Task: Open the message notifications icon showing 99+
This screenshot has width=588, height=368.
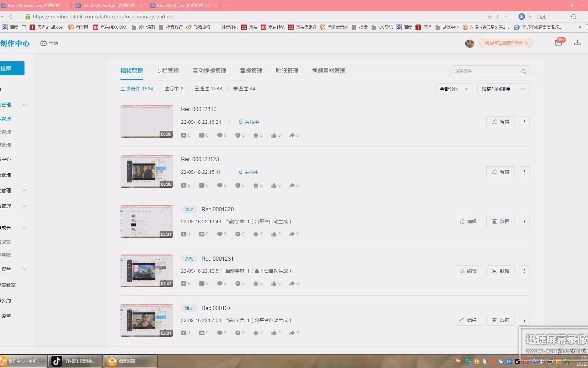Action: pos(558,43)
